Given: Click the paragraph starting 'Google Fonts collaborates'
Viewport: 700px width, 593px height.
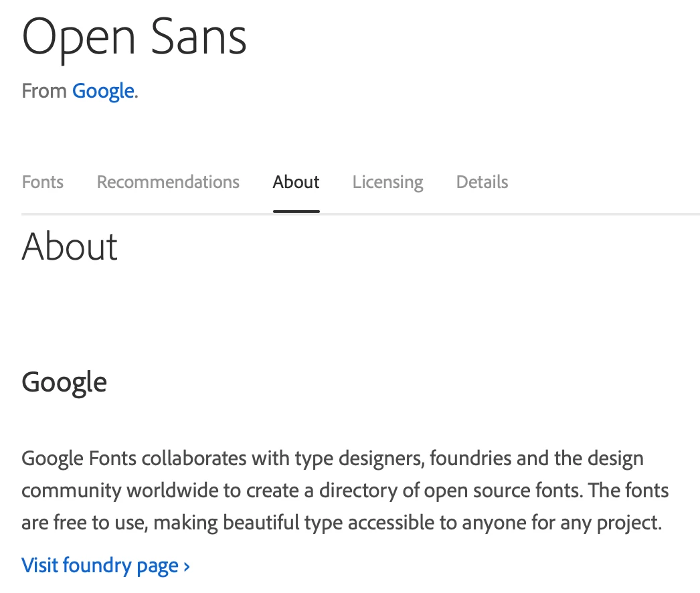Looking at the screenshot, I should tap(345, 491).
